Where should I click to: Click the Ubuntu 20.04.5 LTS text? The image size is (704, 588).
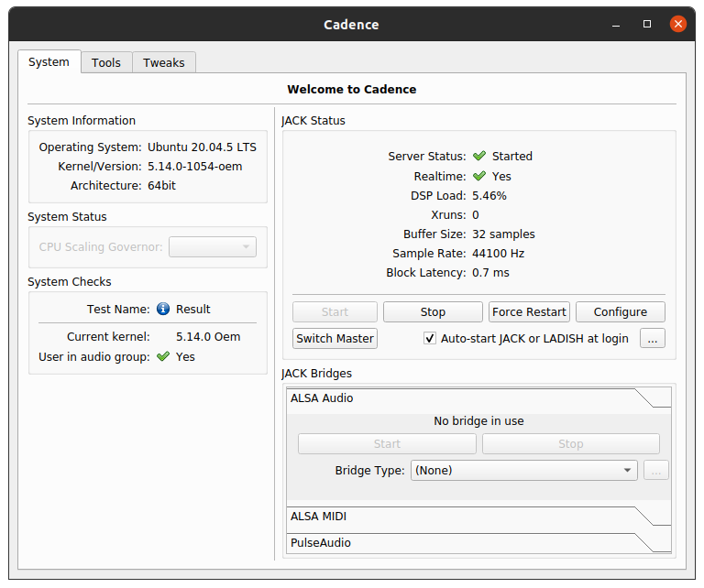[x=202, y=147]
